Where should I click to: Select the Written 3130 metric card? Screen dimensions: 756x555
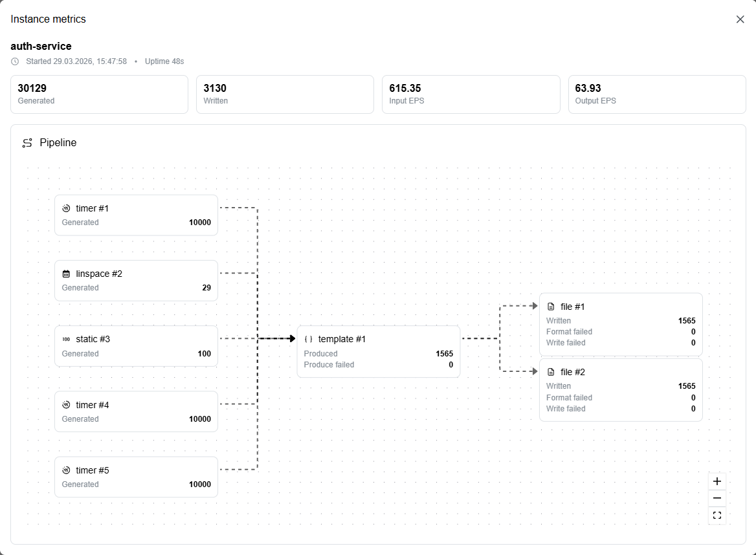[285, 94]
